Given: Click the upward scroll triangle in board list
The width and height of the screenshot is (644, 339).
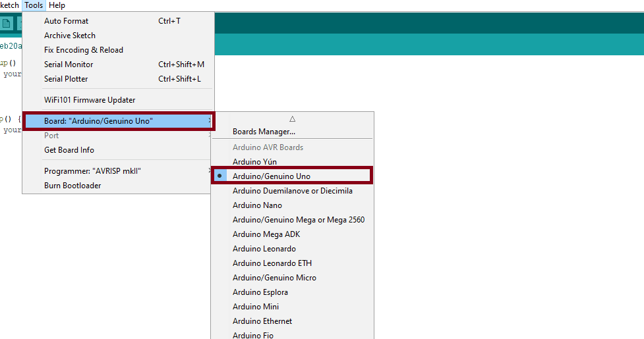Looking at the screenshot, I should pos(293,119).
